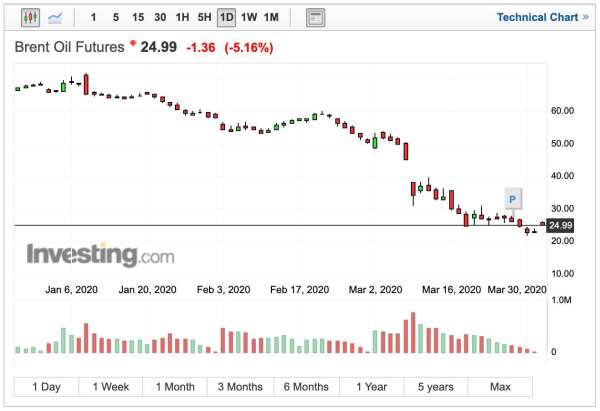Image resolution: width=600 pixels, height=411 pixels.
Task: Show the Max range
Action: point(500,387)
